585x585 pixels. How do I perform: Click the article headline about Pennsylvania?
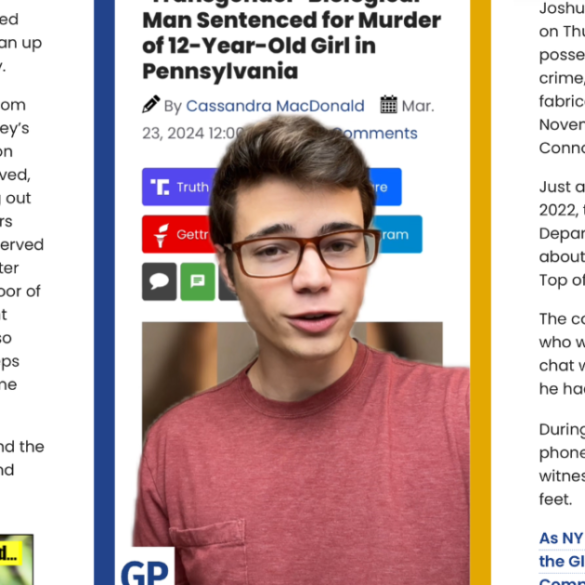[291, 41]
